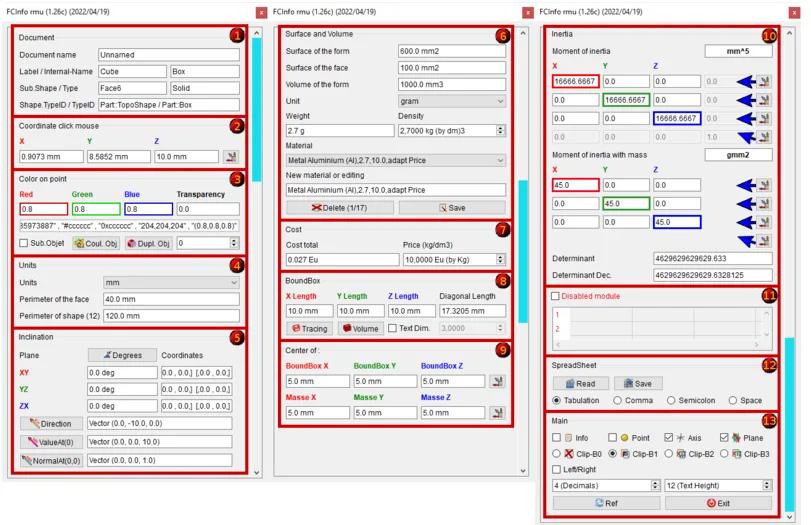The height and width of the screenshot is (525, 811).
Task: Click copy icon beside coordinate click Z field
Action: click(231, 157)
